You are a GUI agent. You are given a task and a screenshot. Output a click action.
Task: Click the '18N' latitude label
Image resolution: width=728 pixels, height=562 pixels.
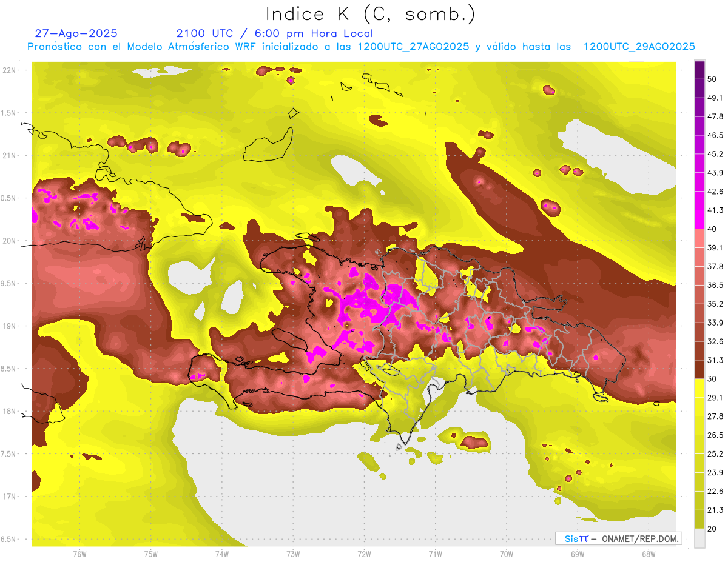tap(10, 411)
